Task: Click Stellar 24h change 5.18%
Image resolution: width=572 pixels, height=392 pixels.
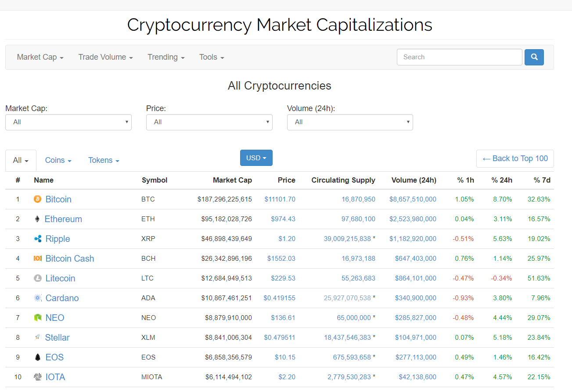Action: pos(503,338)
